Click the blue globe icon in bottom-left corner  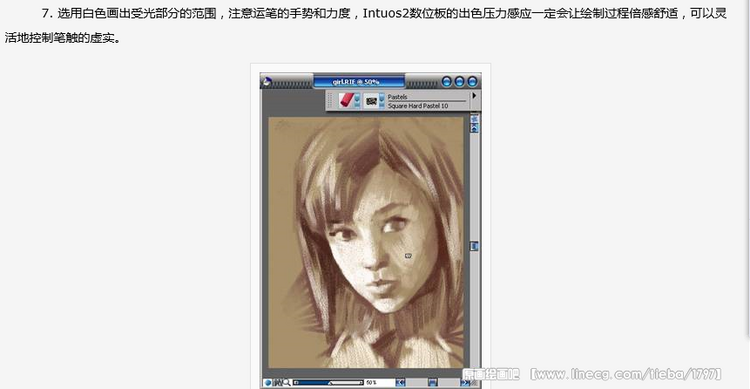(268, 383)
